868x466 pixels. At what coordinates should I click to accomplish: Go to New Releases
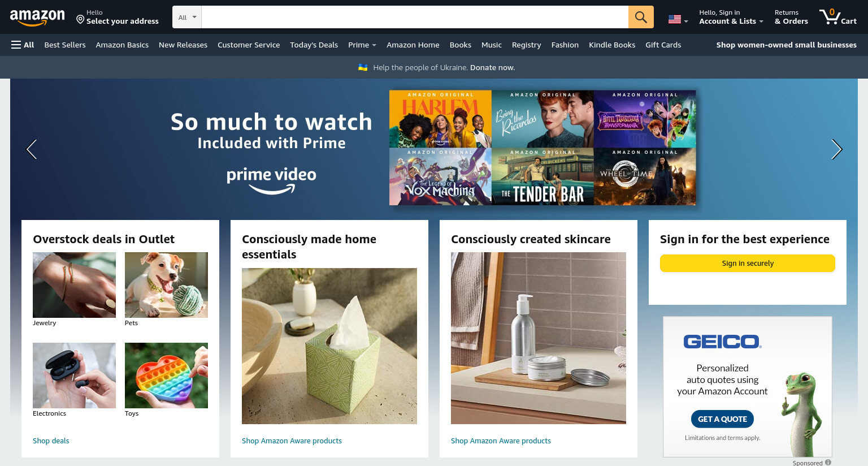pos(183,45)
